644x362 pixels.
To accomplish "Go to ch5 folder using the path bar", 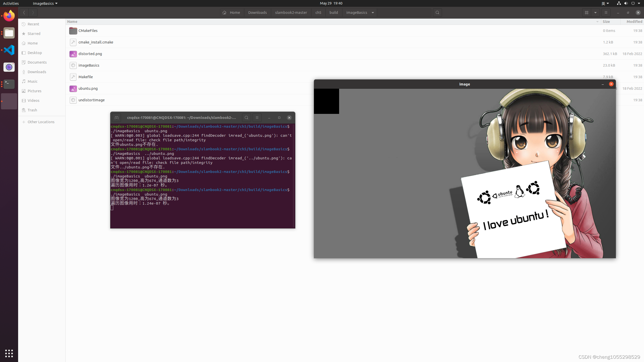I will pyautogui.click(x=318, y=12).
